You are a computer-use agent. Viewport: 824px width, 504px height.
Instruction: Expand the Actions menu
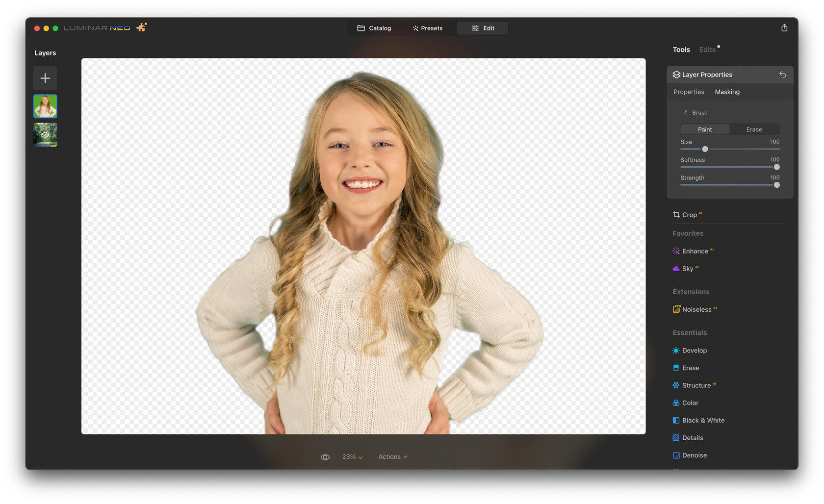pyautogui.click(x=392, y=456)
